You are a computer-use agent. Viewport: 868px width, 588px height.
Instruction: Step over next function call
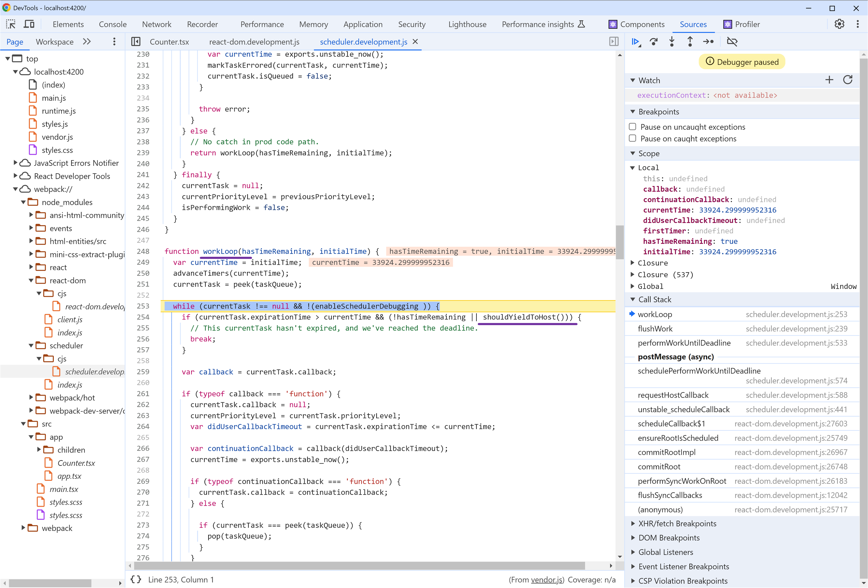click(x=654, y=42)
